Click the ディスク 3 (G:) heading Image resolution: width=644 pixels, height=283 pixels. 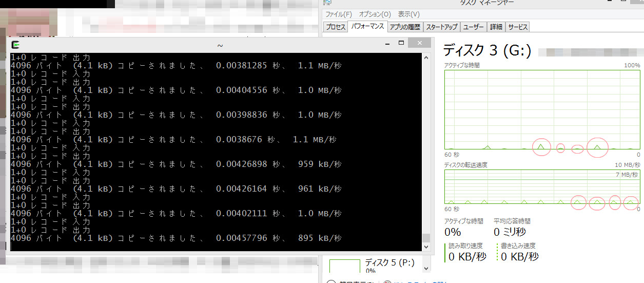pyautogui.click(x=487, y=50)
